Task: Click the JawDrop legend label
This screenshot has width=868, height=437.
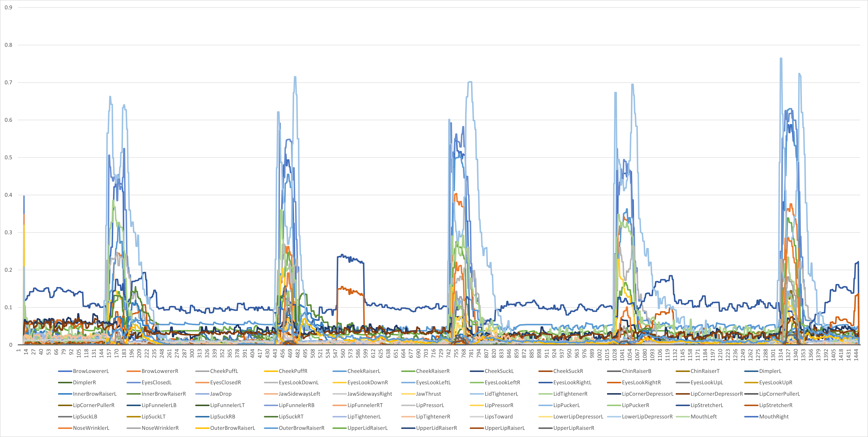Action: point(221,394)
